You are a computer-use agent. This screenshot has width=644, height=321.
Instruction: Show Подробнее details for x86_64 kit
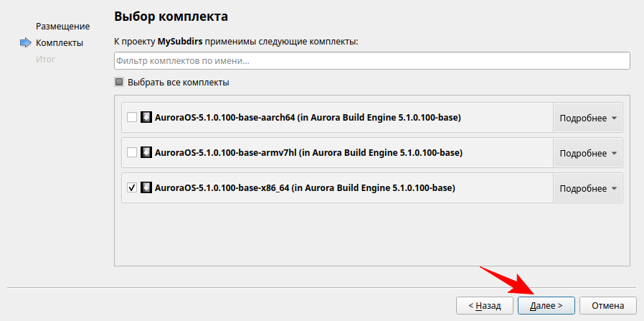click(587, 188)
